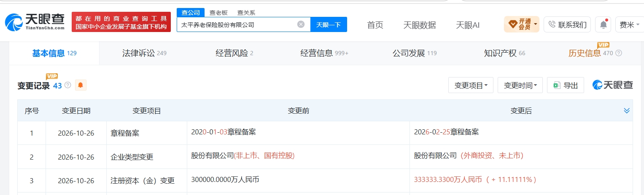Open the 费米 user menu

click(x=629, y=25)
